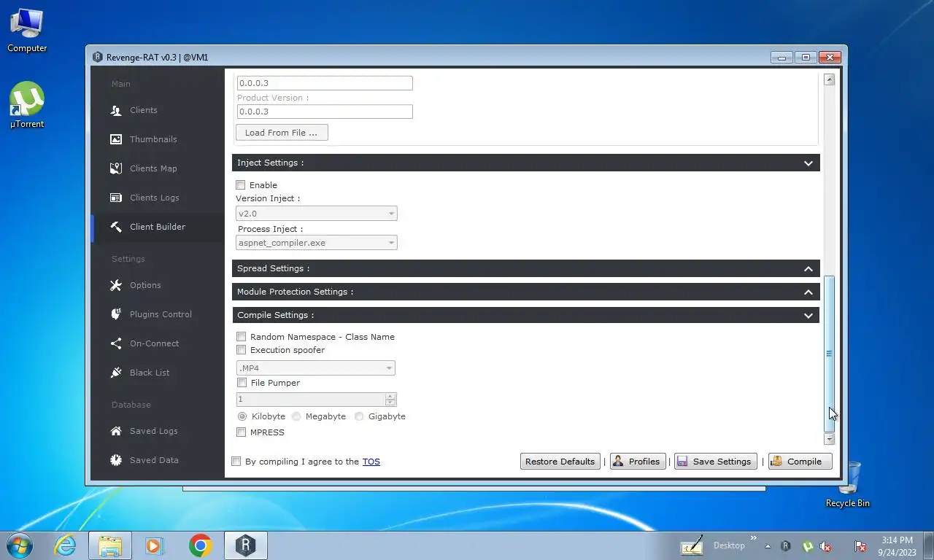Select the Kilobyte radio button

point(242,416)
